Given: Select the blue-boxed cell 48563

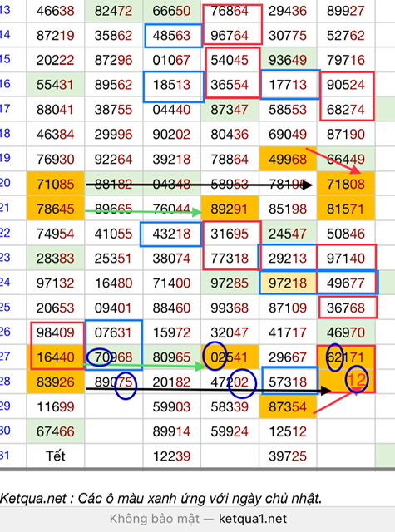Looking at the screenshot, I should (x=171, y=35).
